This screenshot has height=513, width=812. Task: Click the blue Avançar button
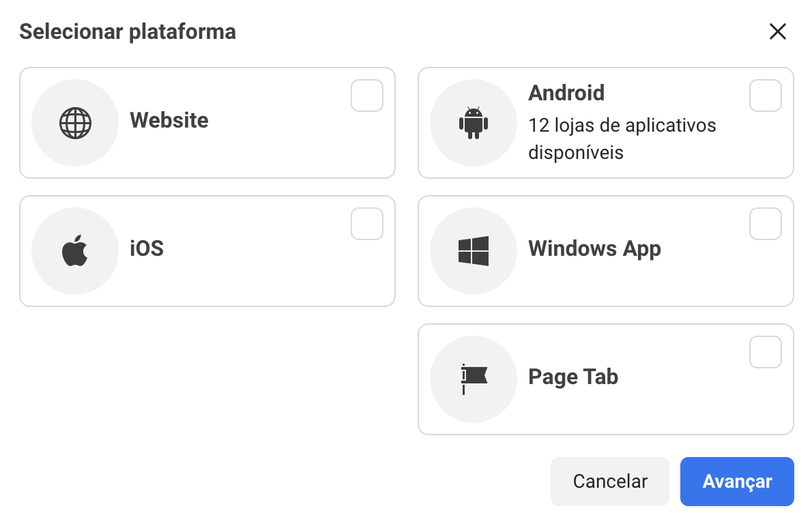(737, 482)
